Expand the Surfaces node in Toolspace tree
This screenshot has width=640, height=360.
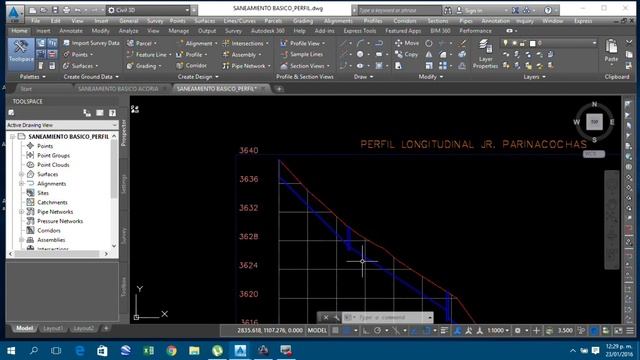pyautogui.click(x=21, y=174)
